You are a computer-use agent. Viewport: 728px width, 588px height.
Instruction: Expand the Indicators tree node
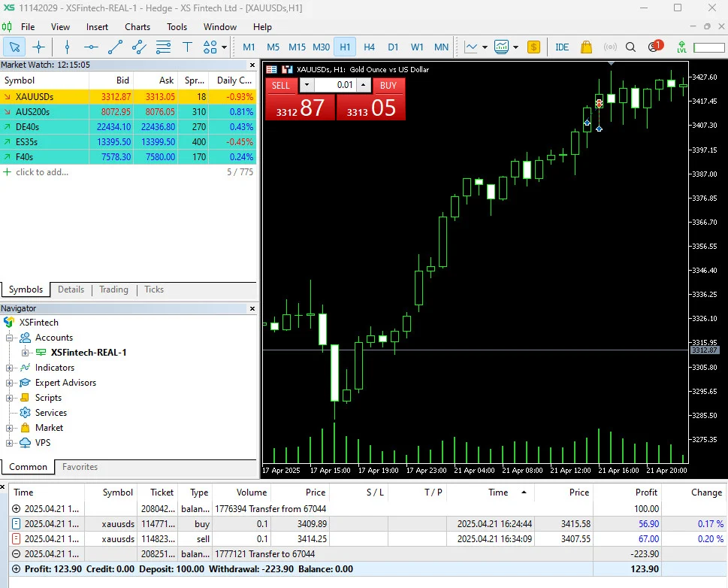pyautogui.click(x=9, y=368)
